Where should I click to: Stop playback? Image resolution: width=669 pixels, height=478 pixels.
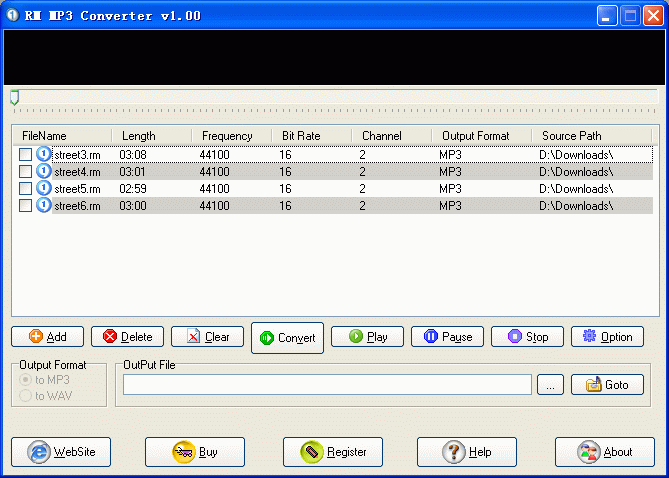pos(527,337)
